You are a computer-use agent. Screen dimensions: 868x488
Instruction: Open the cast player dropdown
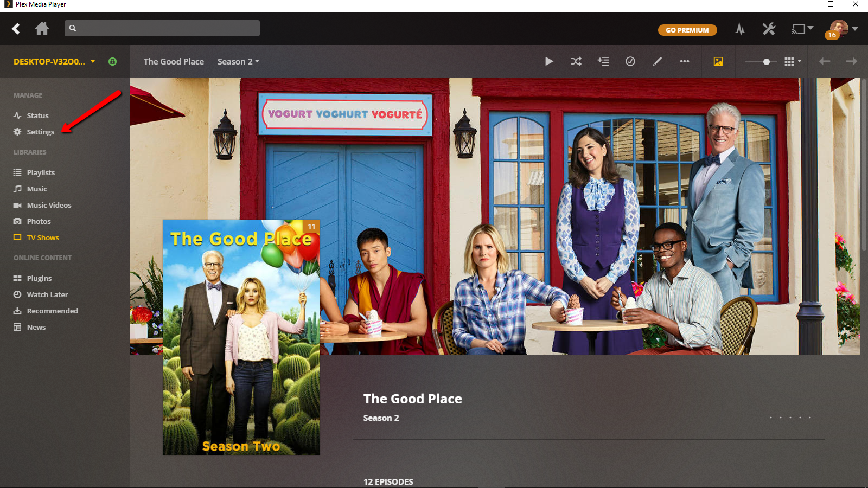click(802, 29)
